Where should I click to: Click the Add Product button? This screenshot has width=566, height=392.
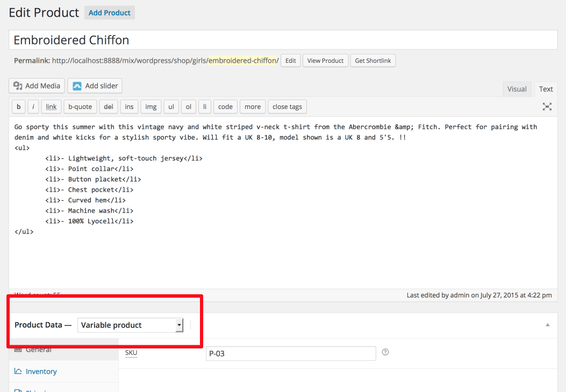(x=109, y=13)
